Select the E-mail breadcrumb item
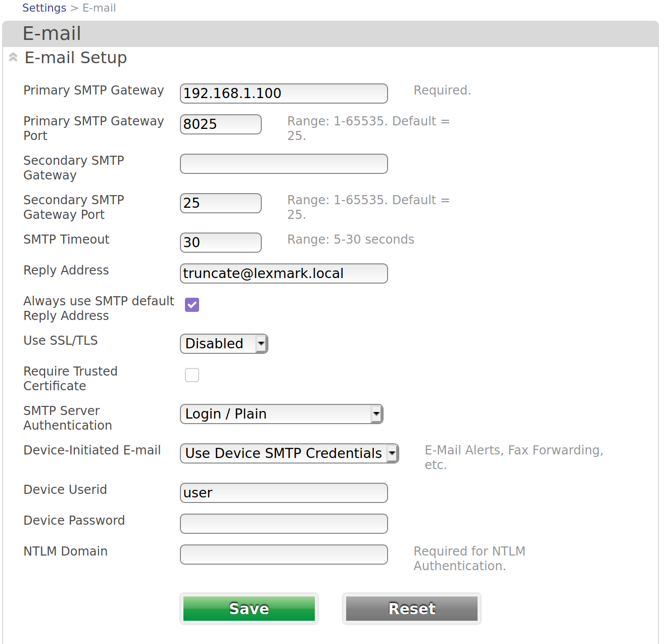Viewport: 664px width, 644px height. click(x=99, y=8)
